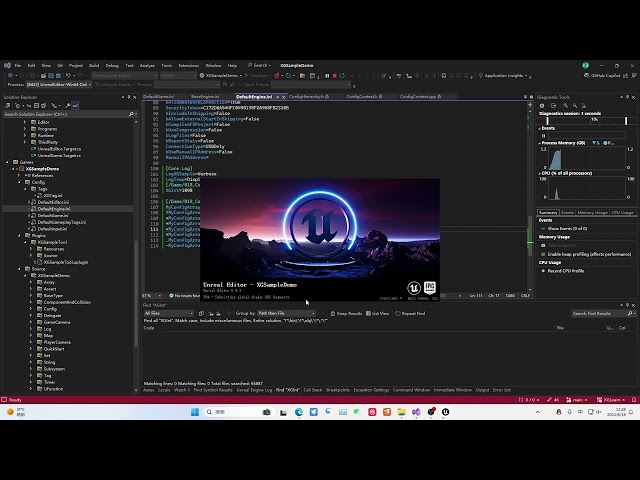Click the main git branch in status bar
Image resolution: width=640 pixels, height=480 pixels.
click(577, 400)
